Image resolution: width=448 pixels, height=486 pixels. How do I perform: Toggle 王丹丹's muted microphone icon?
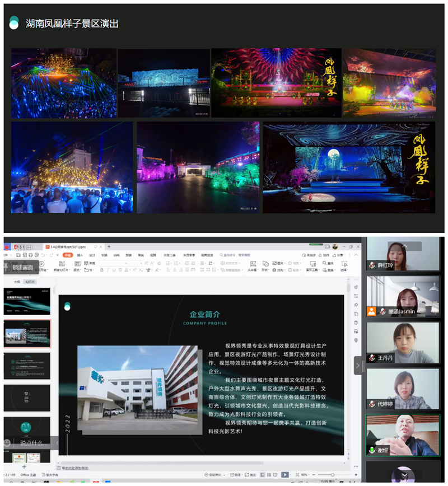click(372, 357)
